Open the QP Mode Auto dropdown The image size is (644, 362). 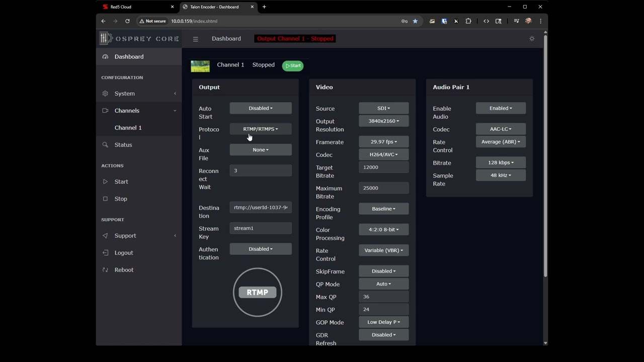click(x=383, y=284)
